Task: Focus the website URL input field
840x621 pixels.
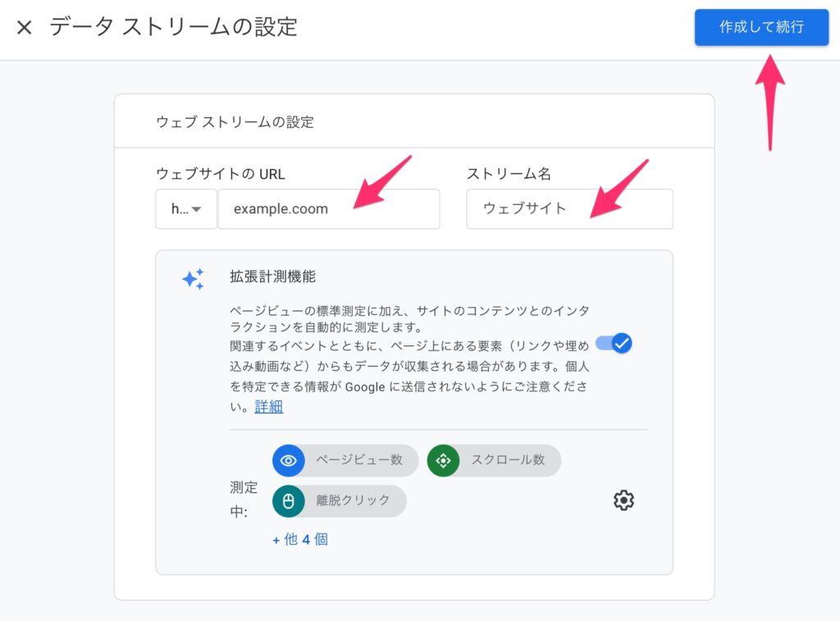Action: pyautogui.click(x=328, y=209)
